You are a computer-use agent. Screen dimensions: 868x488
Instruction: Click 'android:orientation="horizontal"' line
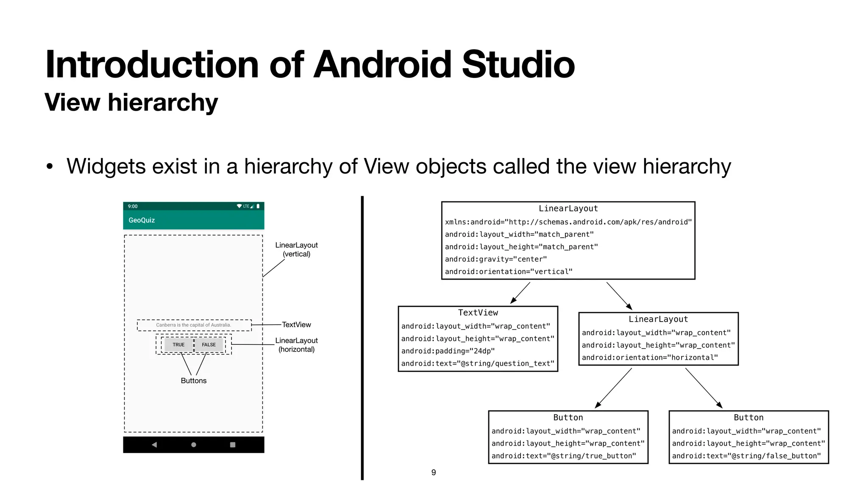tap(650, 358)
